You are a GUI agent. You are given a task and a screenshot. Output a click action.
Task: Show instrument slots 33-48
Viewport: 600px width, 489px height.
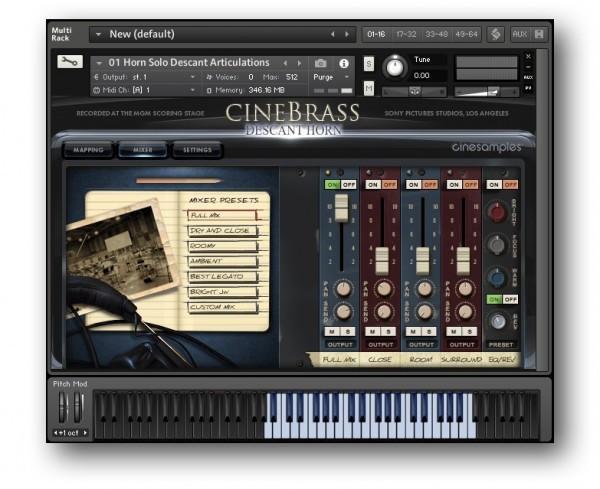tap(436, 34)
